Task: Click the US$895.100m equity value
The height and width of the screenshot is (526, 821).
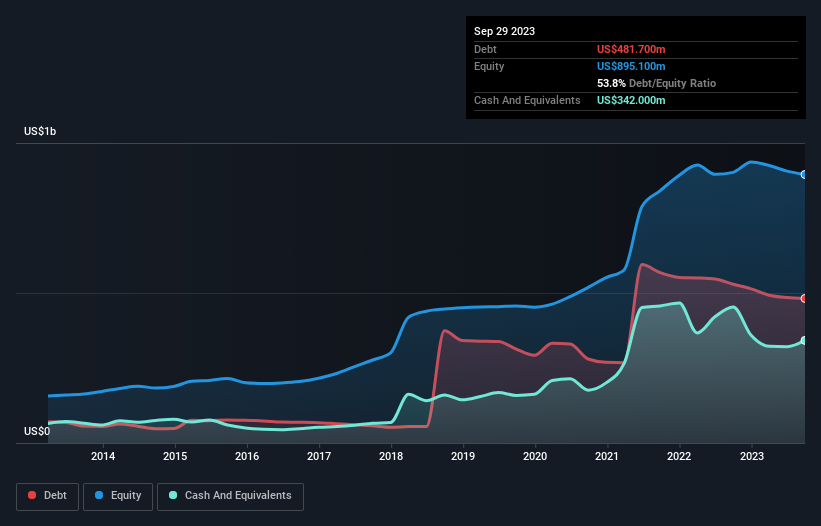Action: coord(631,66)
